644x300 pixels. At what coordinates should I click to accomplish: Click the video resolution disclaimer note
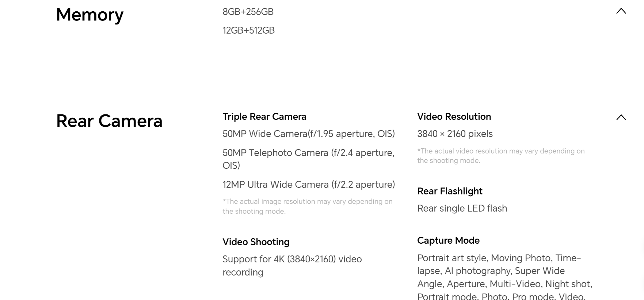click(x=501, y=156)
